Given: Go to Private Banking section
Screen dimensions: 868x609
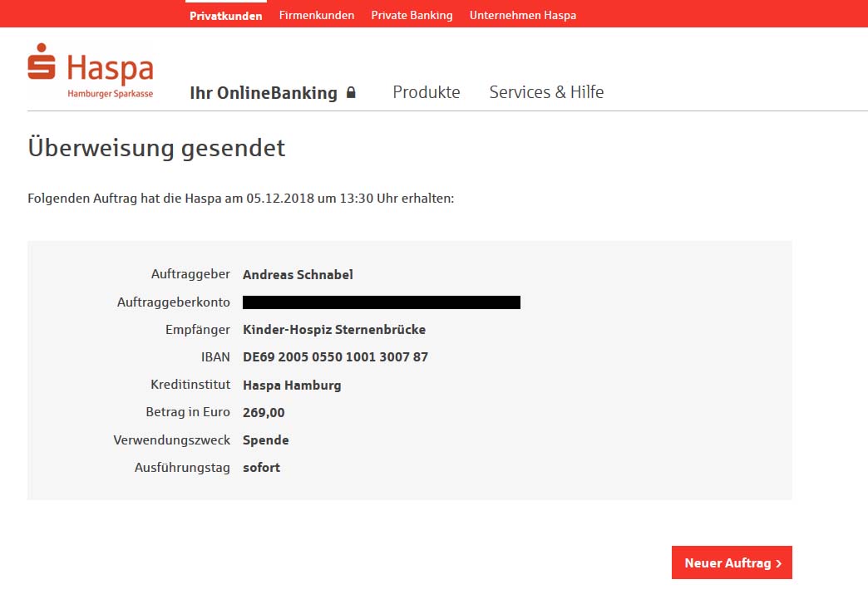Looking at the screenshot, I should (x=412, y=16).
